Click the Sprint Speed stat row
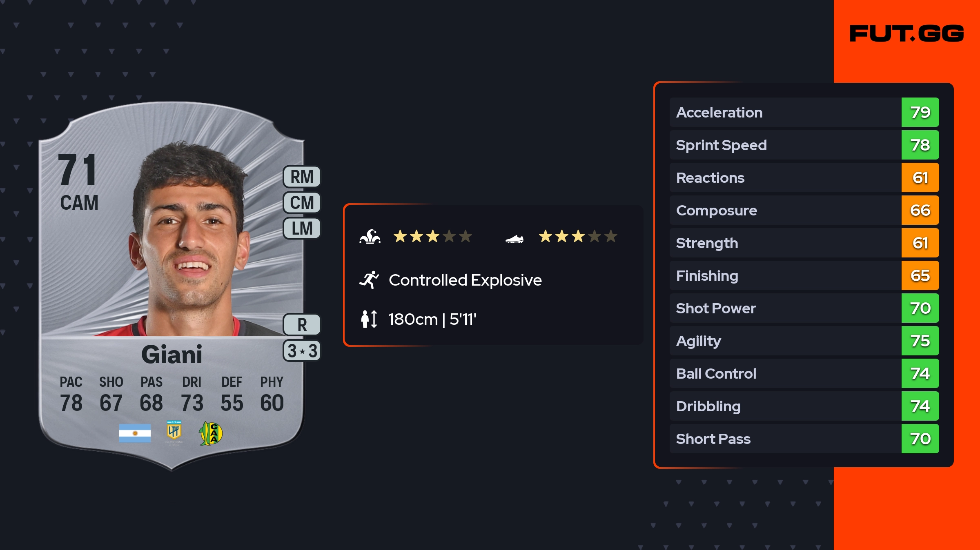This screenshot has height=550, width=980. point(785,145)
